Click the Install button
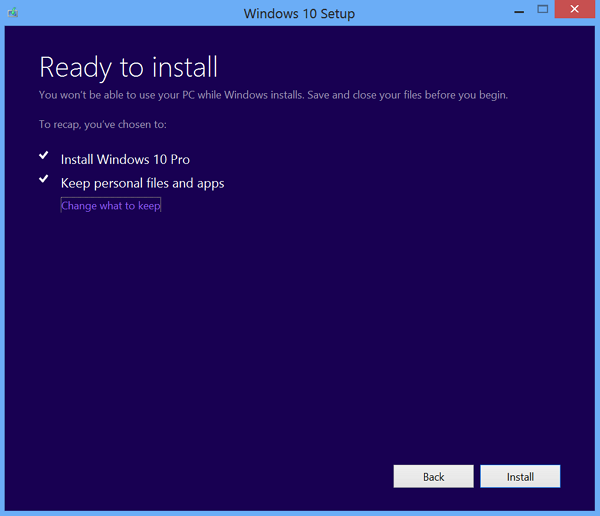 [x=520, y=476]
